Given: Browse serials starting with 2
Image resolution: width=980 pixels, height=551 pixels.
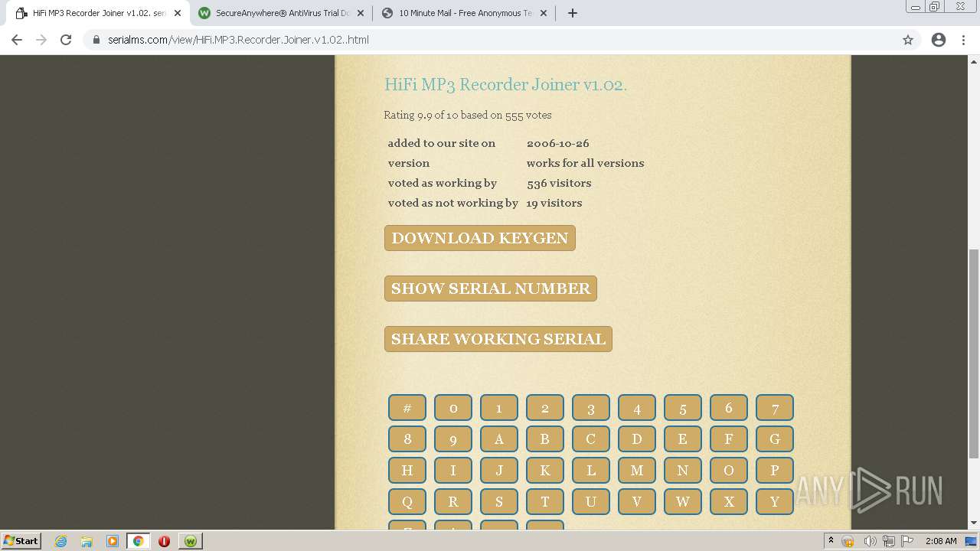Looking at the screenshot, I should (x=545, y=408).
